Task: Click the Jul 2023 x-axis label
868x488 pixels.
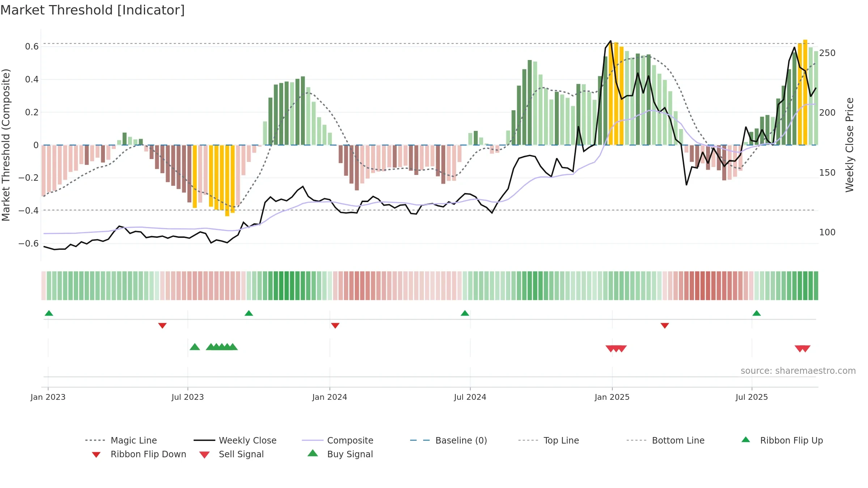Action: [x=188, y=397]
